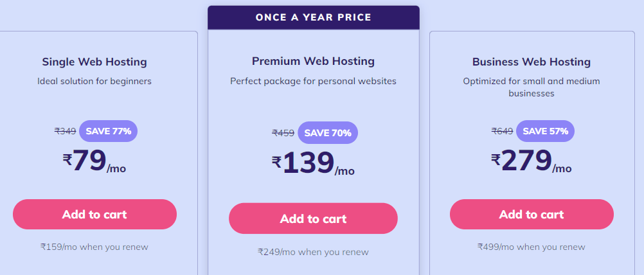644x275 pixels.
Task: Click the SAVE 57% discount badge
Action: pos(545,131)
